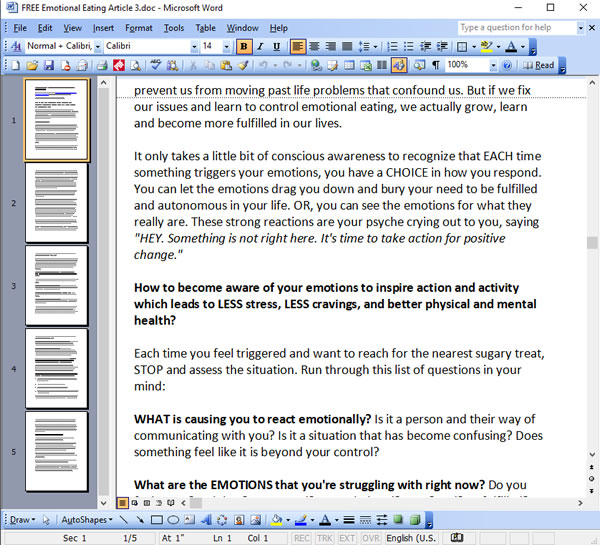Open the File menu

[20, 28]
